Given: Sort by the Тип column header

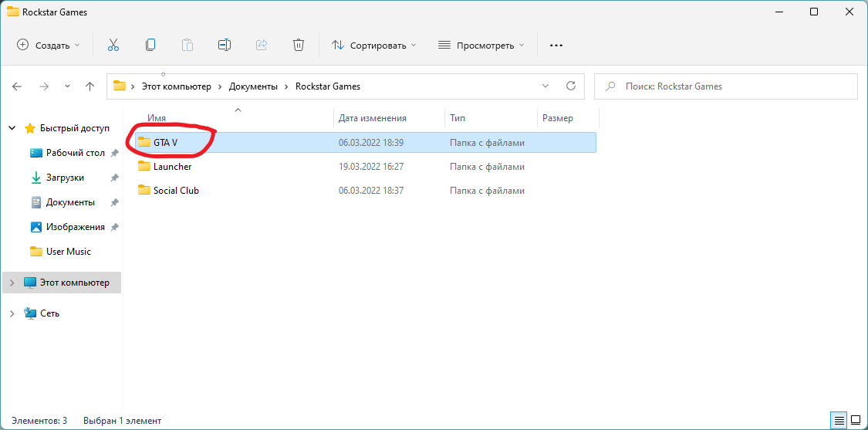Looking at the screenshot, I should [x=458, y=118].
